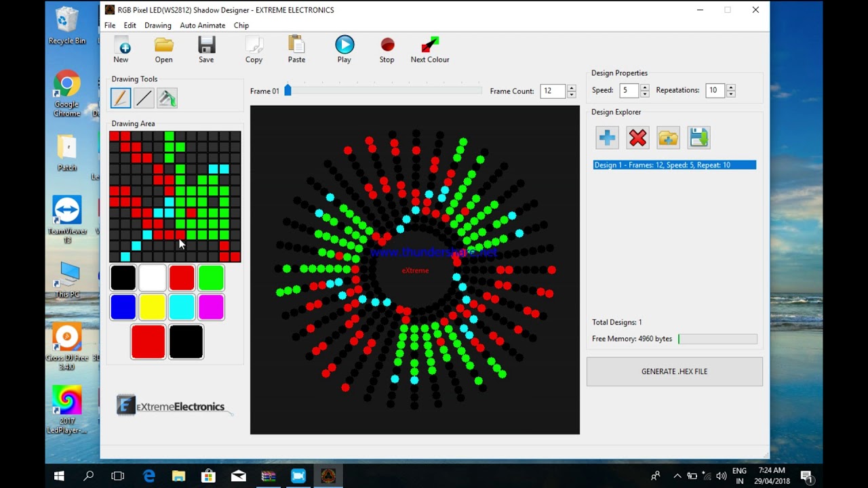
Task: Select the pencil drawing tool
Action: pyautogui.click(x=121, y=98)
